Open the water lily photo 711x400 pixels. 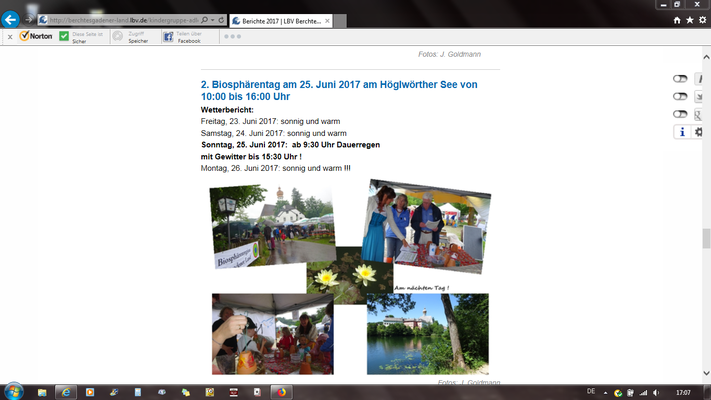click(350, 276)
